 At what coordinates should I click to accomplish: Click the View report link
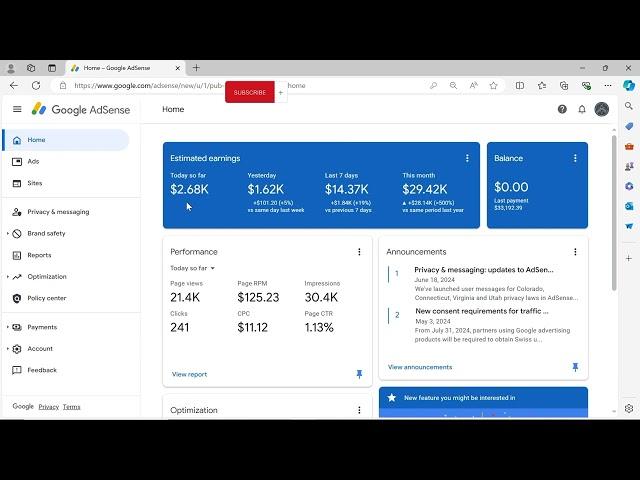pos(189,374)
